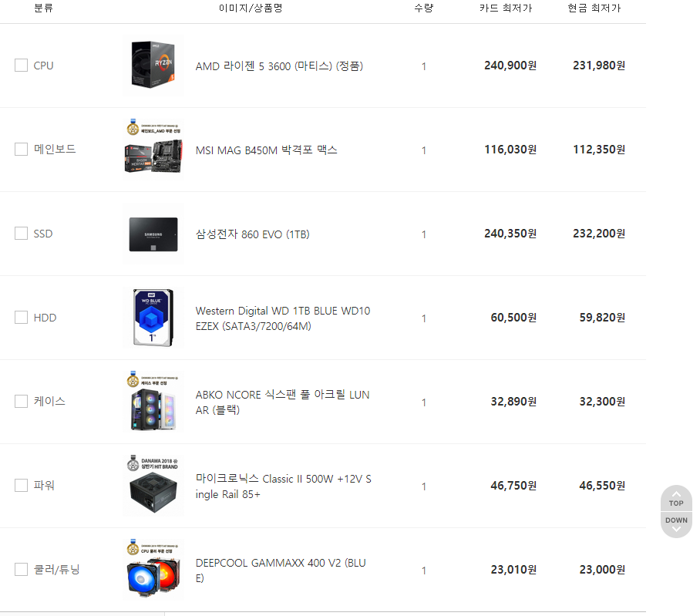The image size is (700, 616).
Task: Tick the 메인보드 row checkbox
Action: point(21,149)
